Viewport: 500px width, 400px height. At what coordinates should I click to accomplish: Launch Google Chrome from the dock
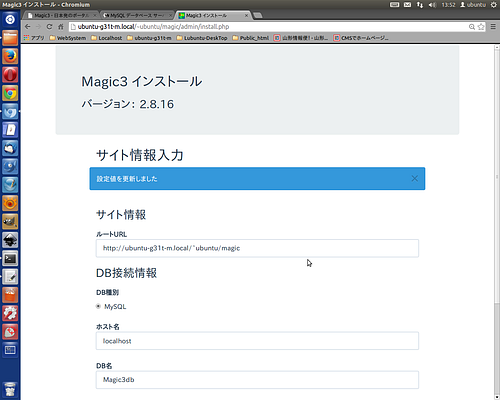pyautogui.click(x=10, y=93)
